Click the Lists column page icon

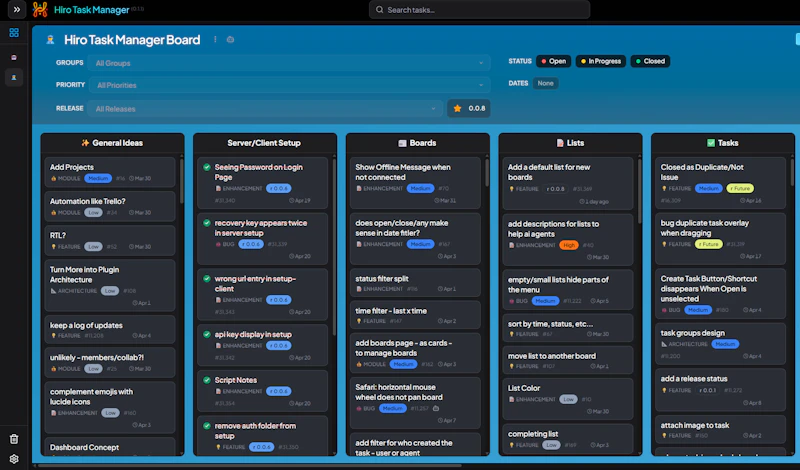point(560,143)
